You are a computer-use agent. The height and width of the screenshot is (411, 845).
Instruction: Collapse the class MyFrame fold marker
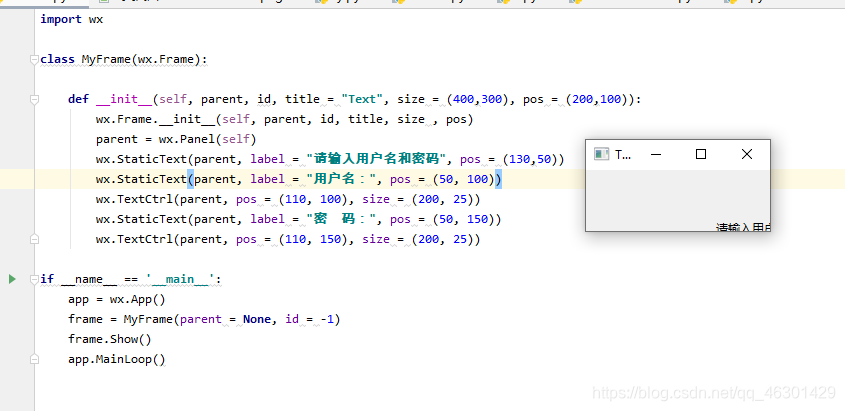click(34, 59)
